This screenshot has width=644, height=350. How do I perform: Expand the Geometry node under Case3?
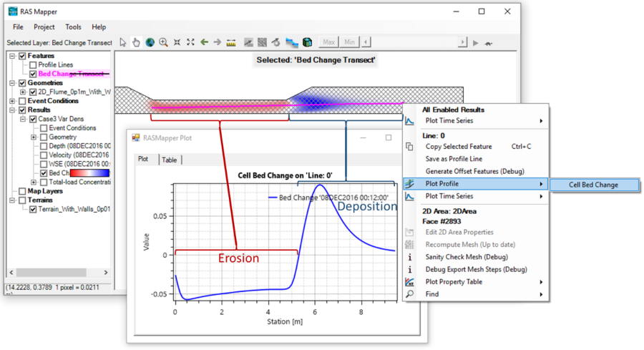[34, 137]
